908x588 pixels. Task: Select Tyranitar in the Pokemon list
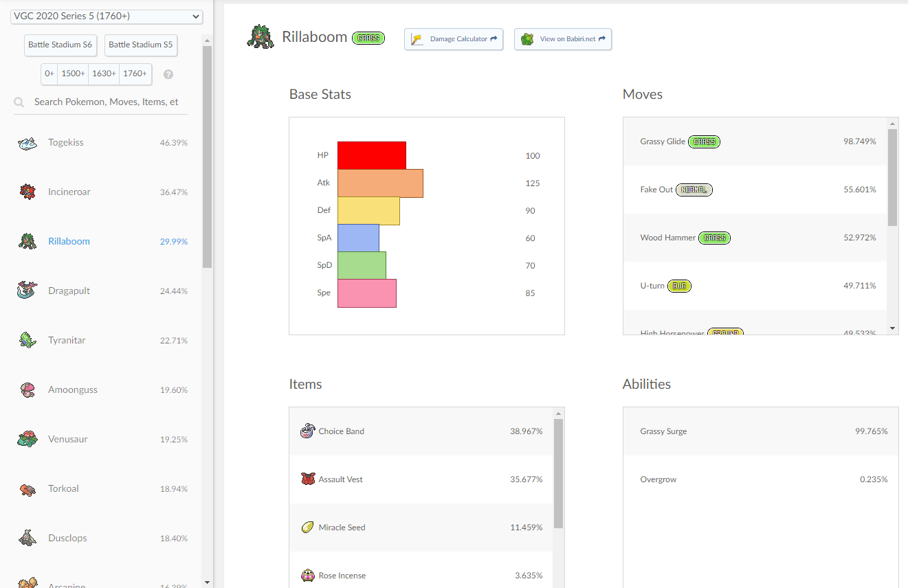click(x=102, y=341)
